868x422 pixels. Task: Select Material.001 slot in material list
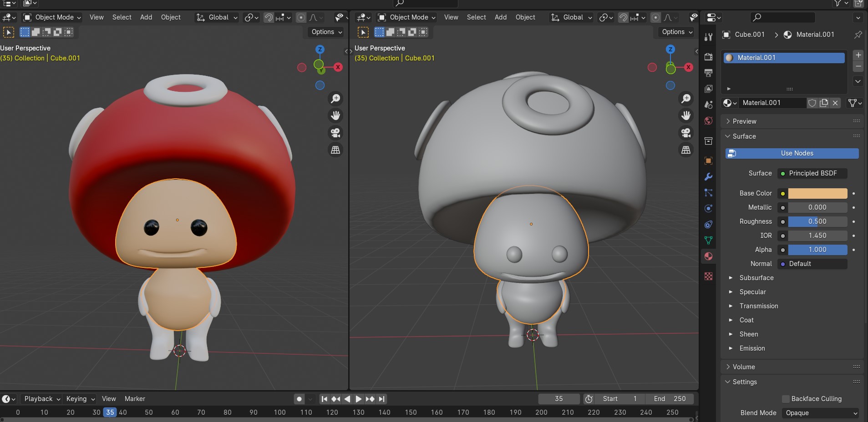[784, 58]
